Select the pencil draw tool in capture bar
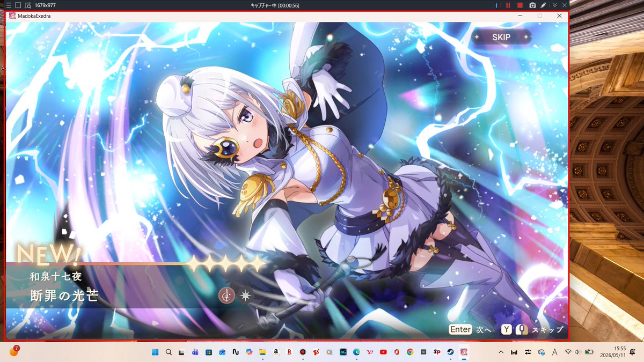This screenshot has height=362, width=644. [x=544, y=5]
